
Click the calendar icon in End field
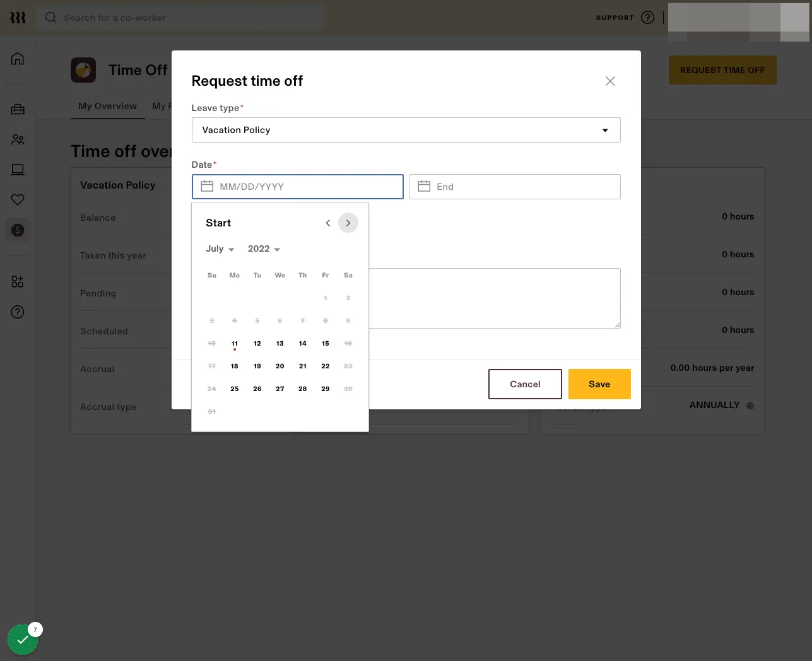[424, 186]
